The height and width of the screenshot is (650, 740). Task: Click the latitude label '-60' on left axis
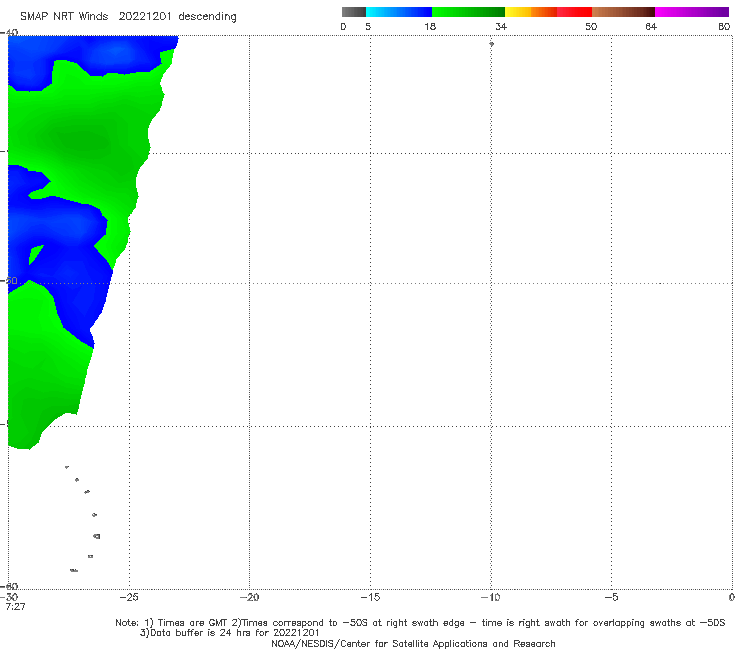[x=9, y=586]
